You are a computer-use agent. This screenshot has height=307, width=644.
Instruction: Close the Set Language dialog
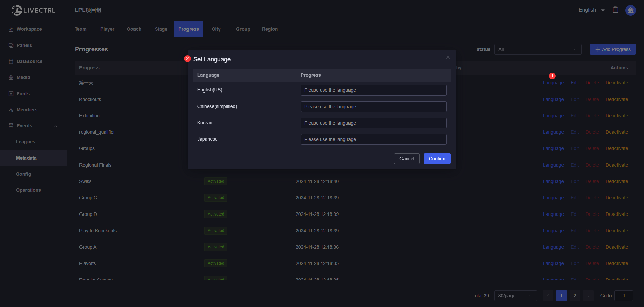click(x=448, y=57)
